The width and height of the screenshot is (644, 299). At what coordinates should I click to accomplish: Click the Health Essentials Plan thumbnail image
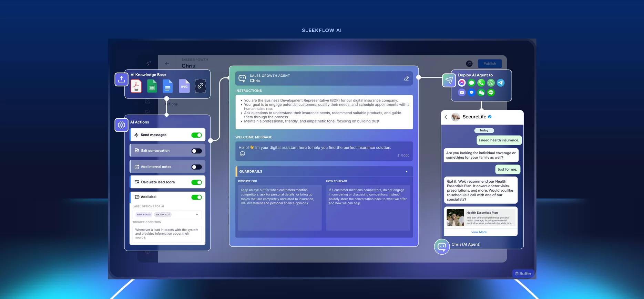(x=455, y=217)
